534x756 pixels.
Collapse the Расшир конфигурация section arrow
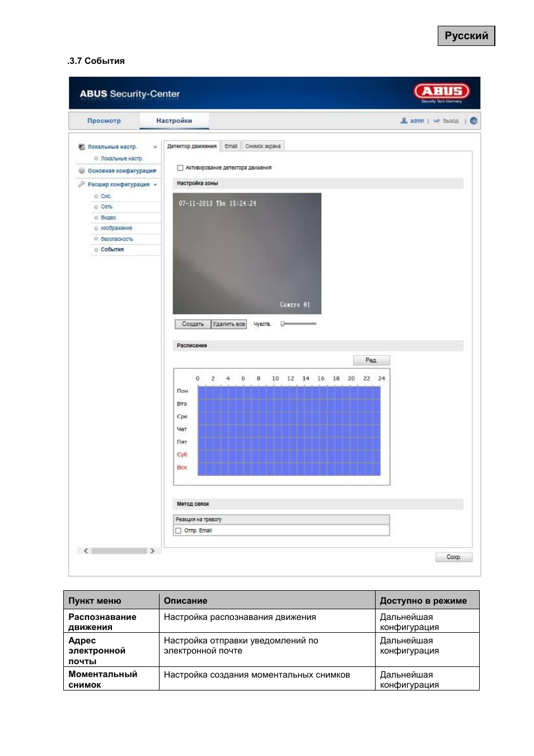point(155,184)
